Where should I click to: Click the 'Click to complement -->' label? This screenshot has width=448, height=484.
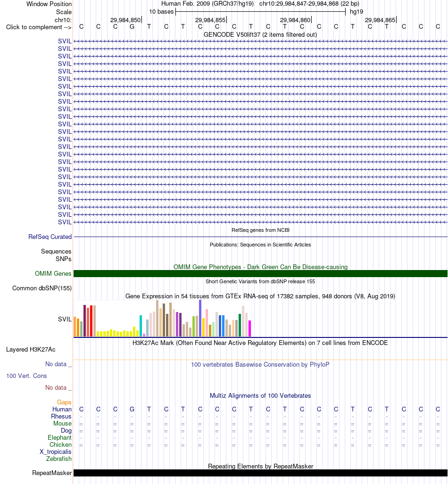(39, 27)
